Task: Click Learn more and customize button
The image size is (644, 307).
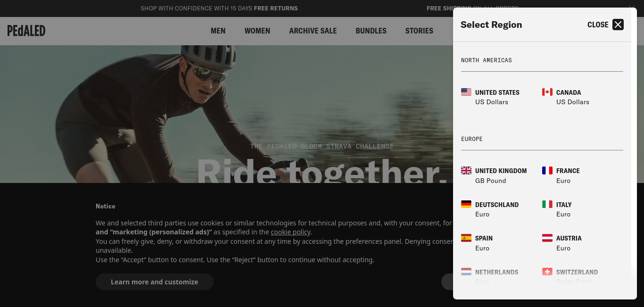Action: pos(154,282)
